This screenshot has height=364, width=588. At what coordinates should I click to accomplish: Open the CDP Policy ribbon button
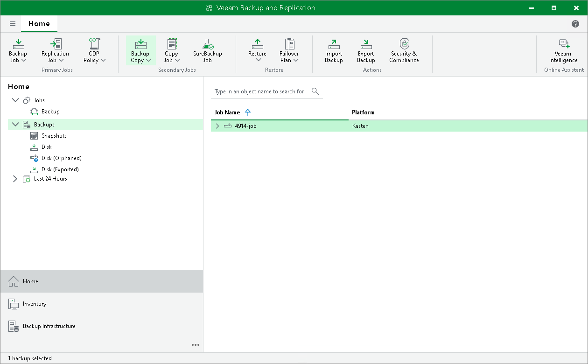pos(95,50)
